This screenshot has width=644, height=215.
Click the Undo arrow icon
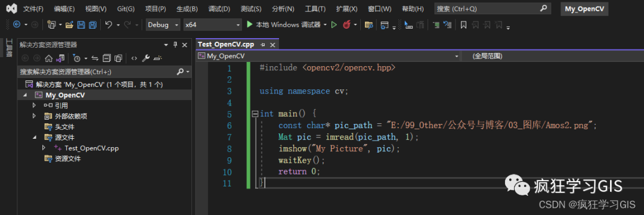tap(109, 24)
